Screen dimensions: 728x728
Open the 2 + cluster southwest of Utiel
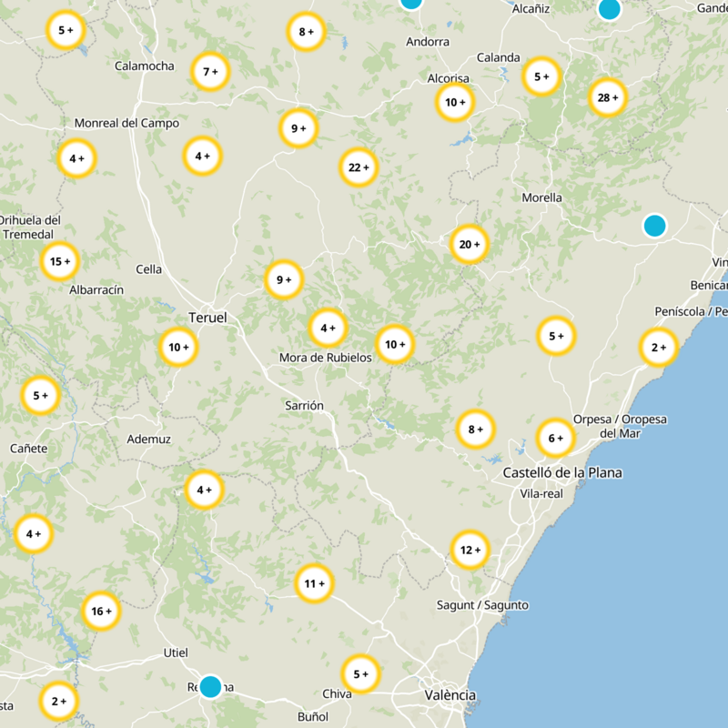pos(58,701)
